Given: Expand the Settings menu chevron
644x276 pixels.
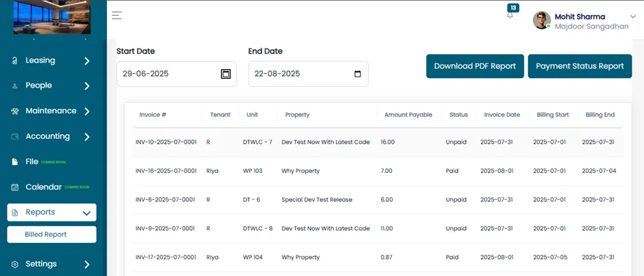Looking at the screenshot, I should coord(86,264).
